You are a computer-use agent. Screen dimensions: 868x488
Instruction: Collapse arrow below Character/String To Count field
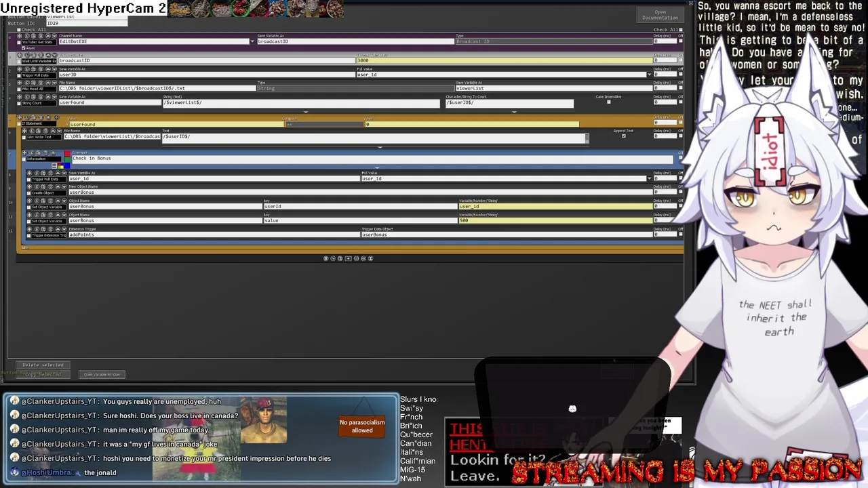tap(514, 111)
